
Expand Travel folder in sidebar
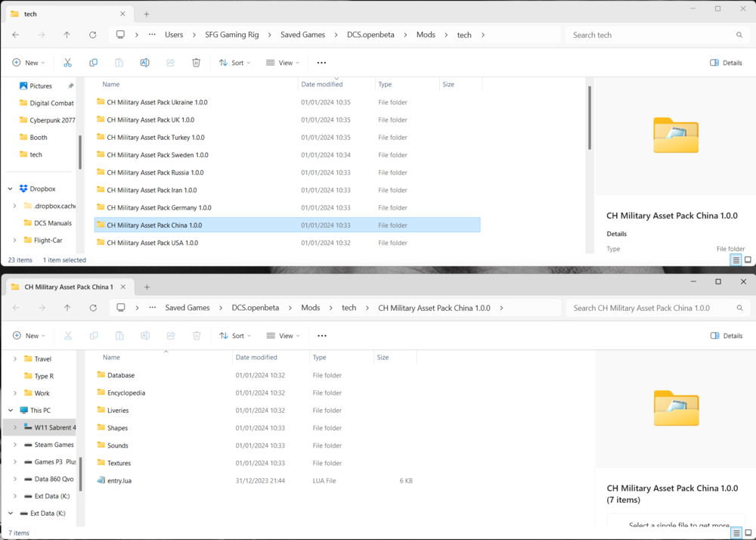(15, 358)
